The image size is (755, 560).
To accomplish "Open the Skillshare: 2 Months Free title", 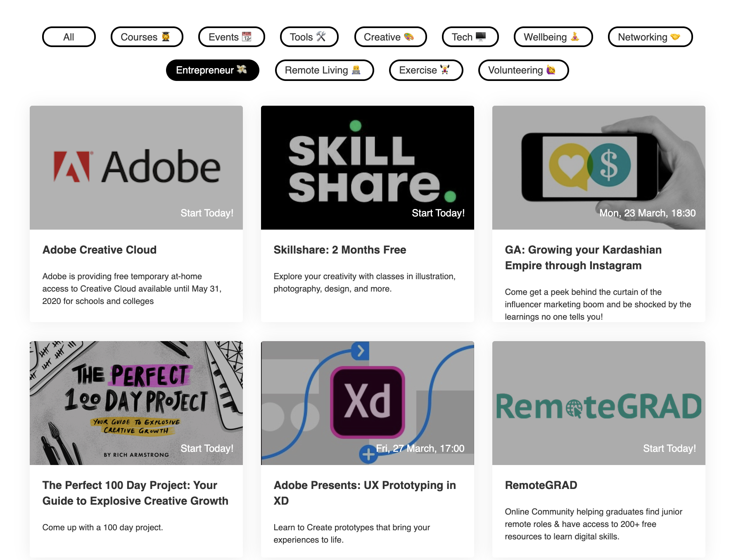I will (340, 250).
